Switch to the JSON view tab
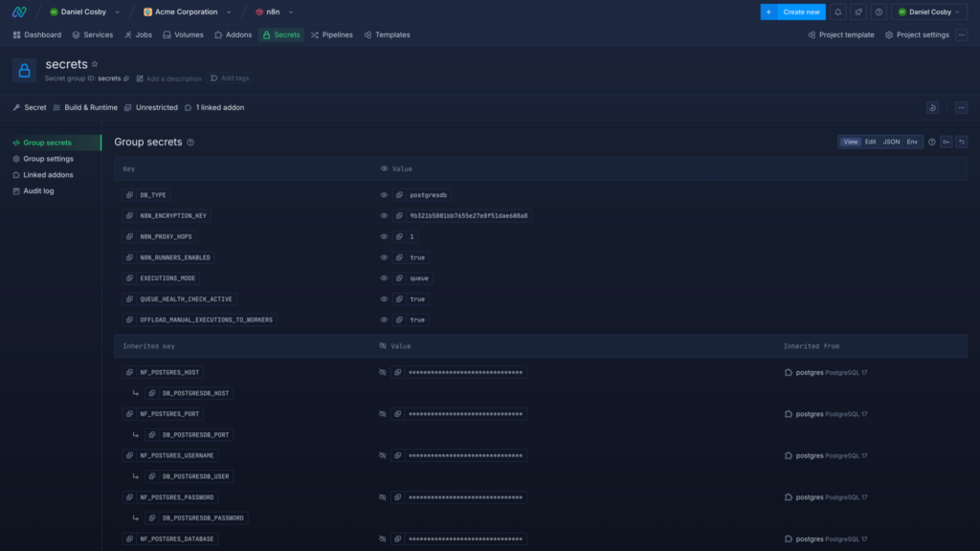980x551 pixels. (891, 142)
